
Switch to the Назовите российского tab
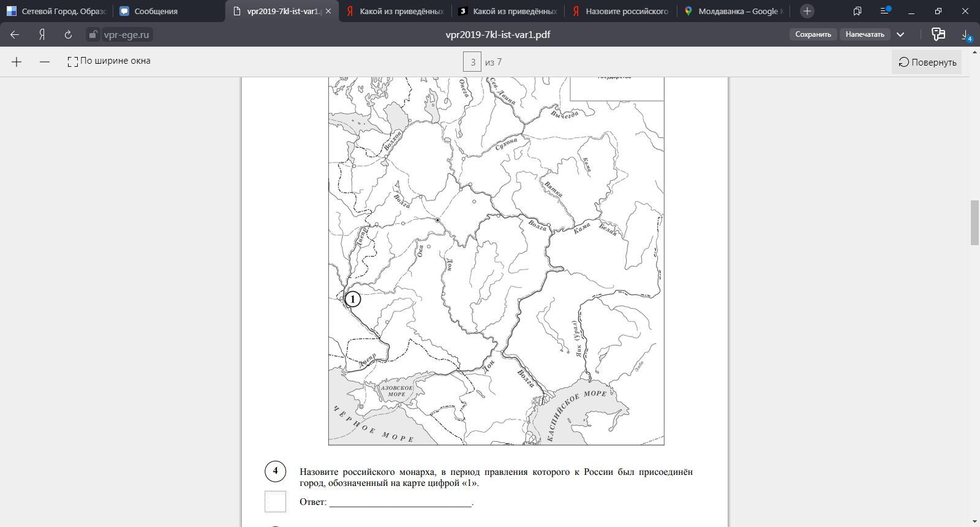[x=620, y=11]
